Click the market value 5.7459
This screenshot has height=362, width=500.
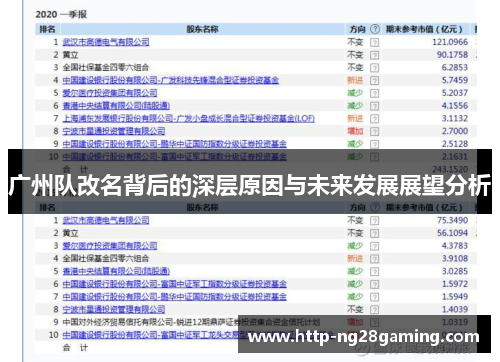pos(455,80)
